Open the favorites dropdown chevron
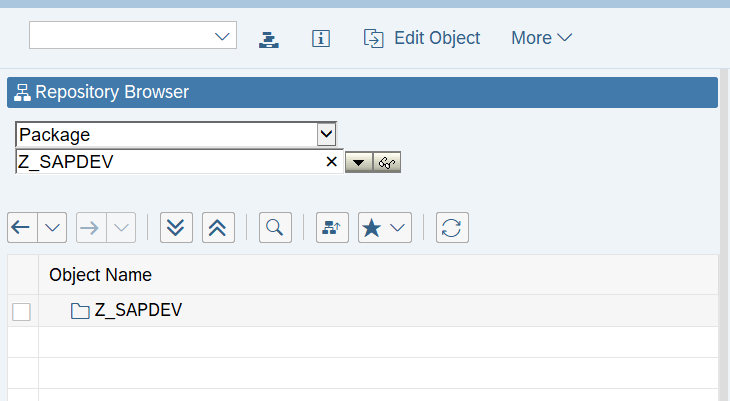The height and width of the screenshot is (401, 730). tap(398, 228)
